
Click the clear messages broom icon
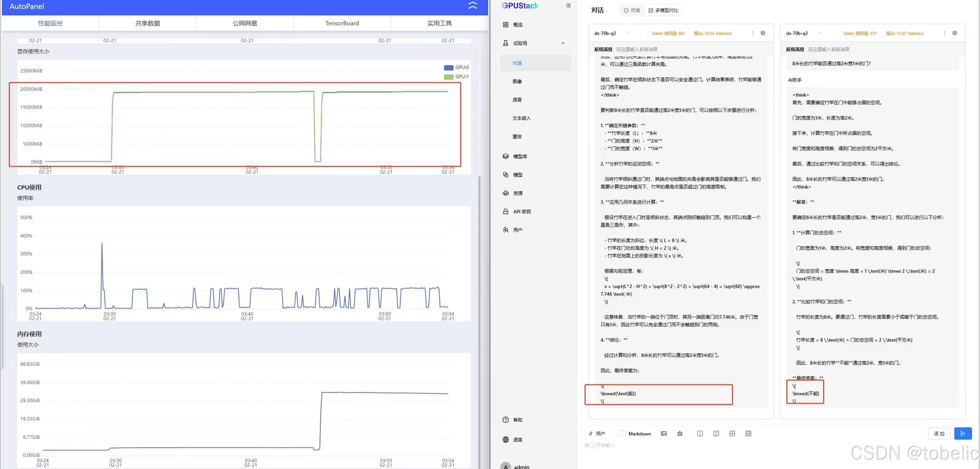[x=680, y=433]
